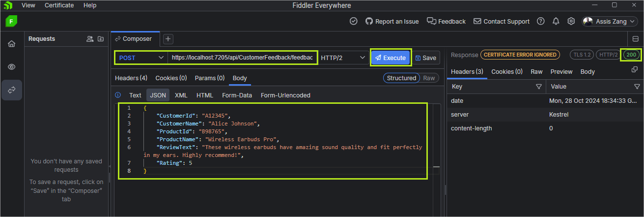Click the "Wireless Earbuds Pro" value

click(242, 139)
